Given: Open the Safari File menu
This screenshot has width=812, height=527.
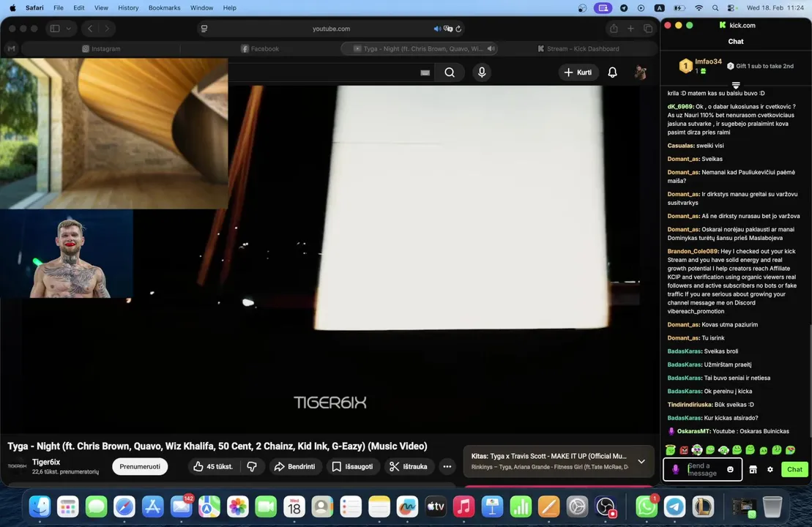Looking at the screenshot, I should coord(59,8).
